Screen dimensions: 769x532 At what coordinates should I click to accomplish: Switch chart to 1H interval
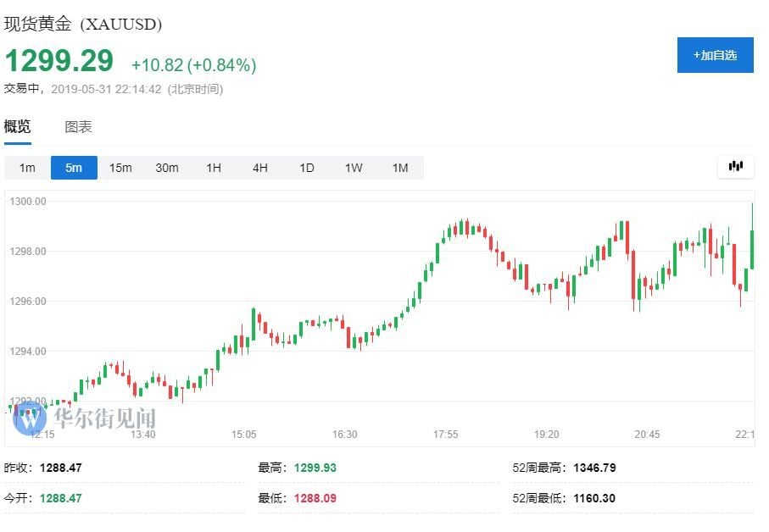[214, 168]
